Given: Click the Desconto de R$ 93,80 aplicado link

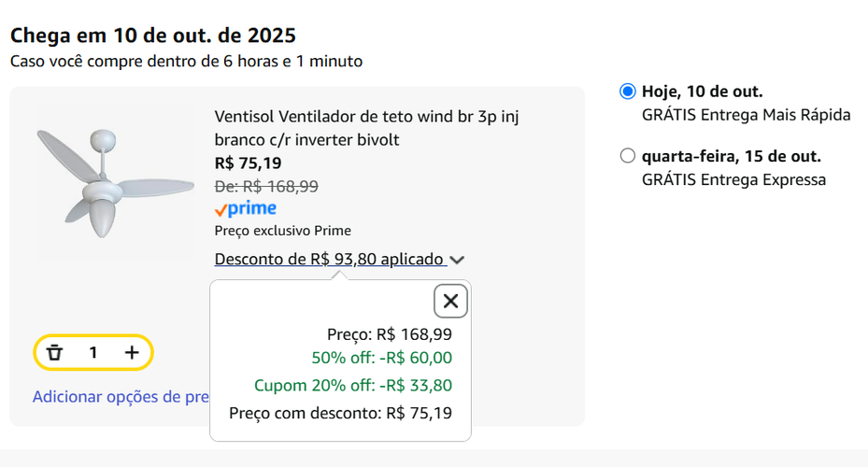Looking at the screenshot, I should (x=329, y=259).
